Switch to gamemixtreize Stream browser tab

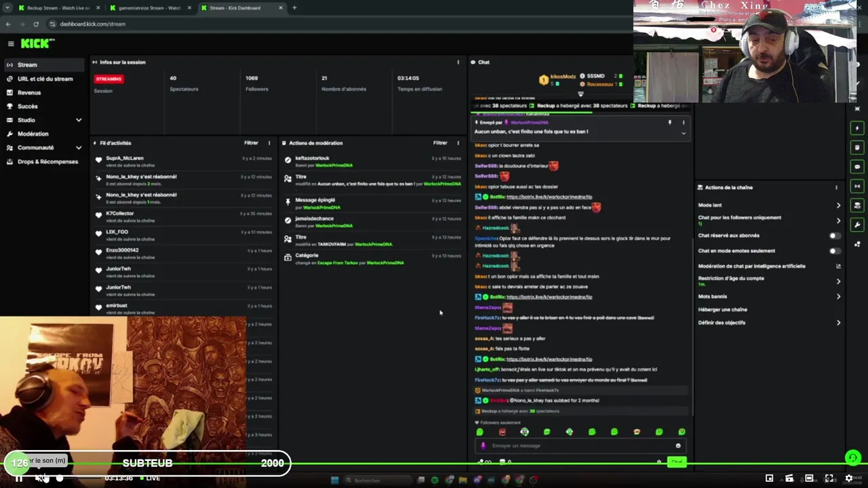tap(149, 7)
